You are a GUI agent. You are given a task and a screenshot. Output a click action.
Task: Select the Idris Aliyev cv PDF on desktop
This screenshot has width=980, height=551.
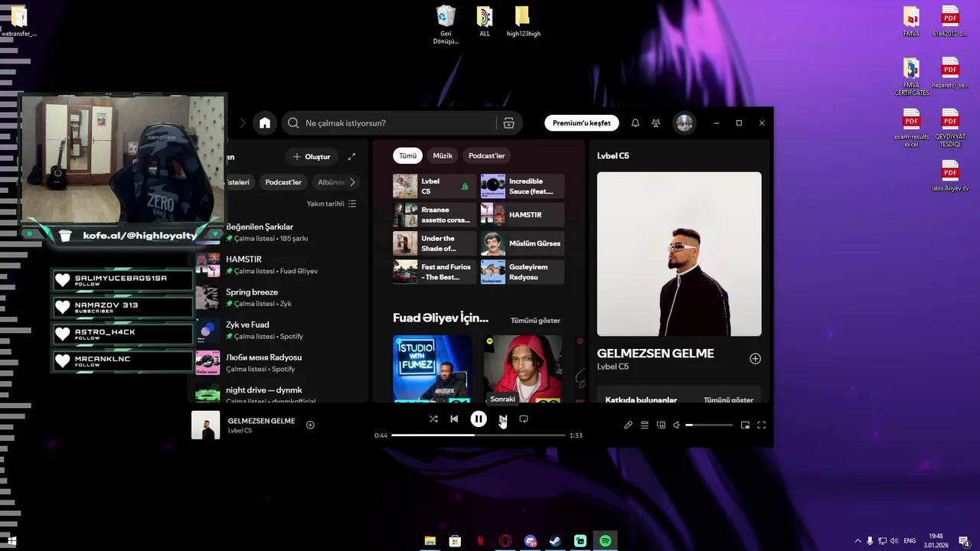tap(950, 175)
